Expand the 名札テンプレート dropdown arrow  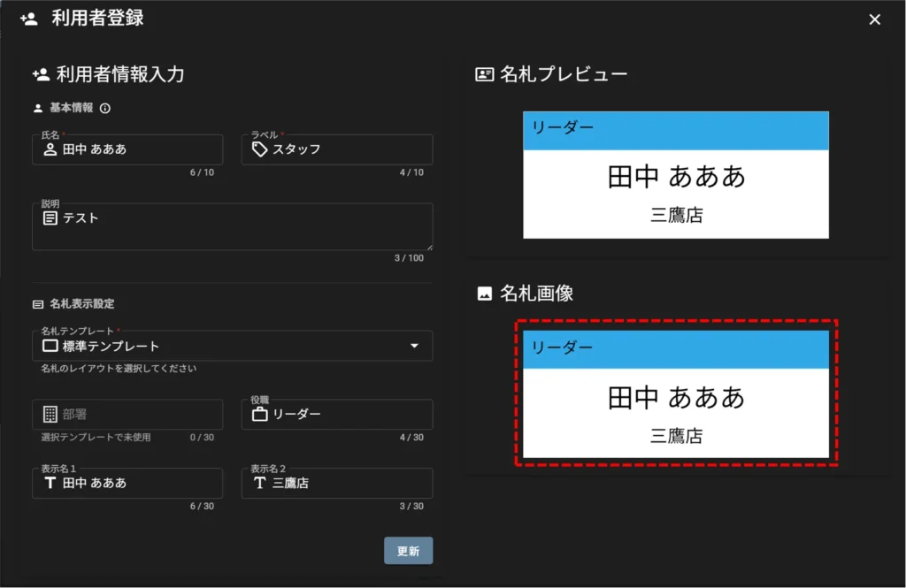(x=414, y=346)
